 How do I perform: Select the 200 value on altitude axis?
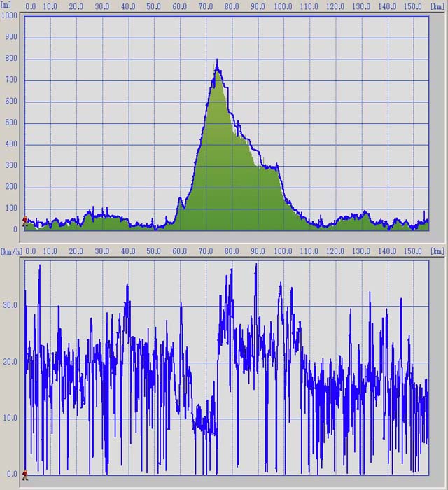point(11,187)
